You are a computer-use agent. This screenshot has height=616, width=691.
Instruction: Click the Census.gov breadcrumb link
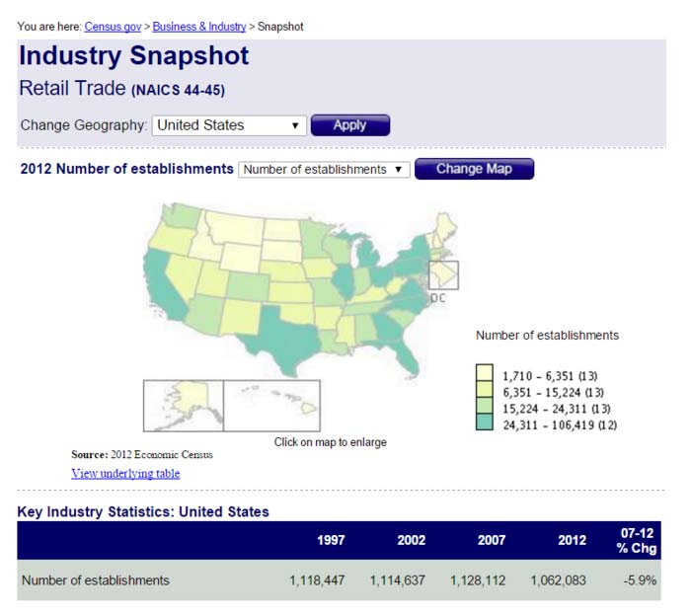[x=115, y=27]
